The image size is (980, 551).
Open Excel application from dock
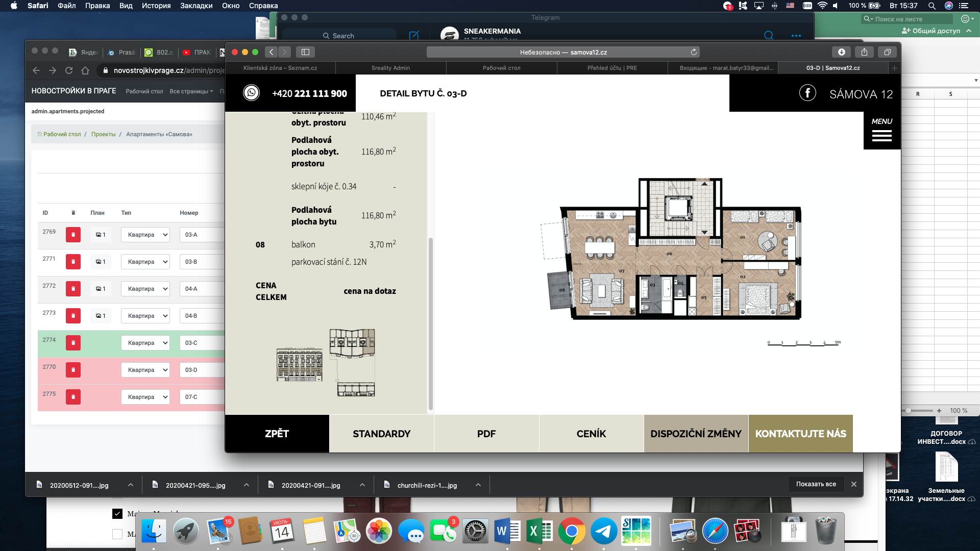point(538,531)
